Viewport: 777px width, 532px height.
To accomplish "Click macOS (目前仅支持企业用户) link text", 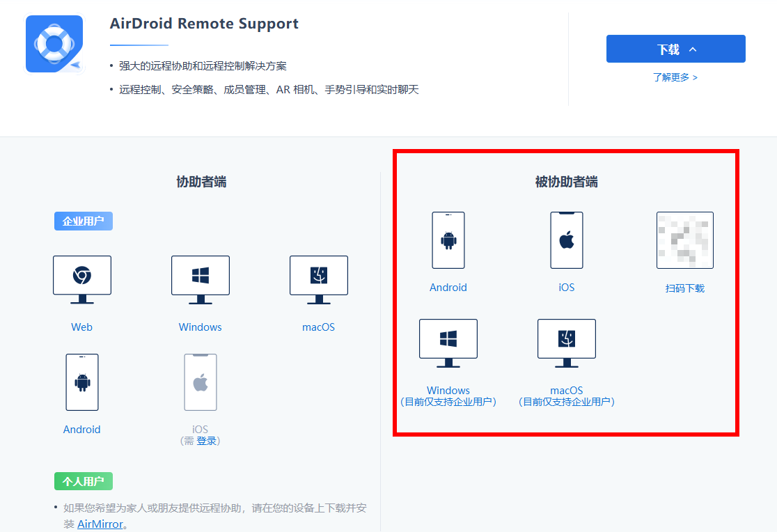I will pyautogui.click(x=567, y=396).
